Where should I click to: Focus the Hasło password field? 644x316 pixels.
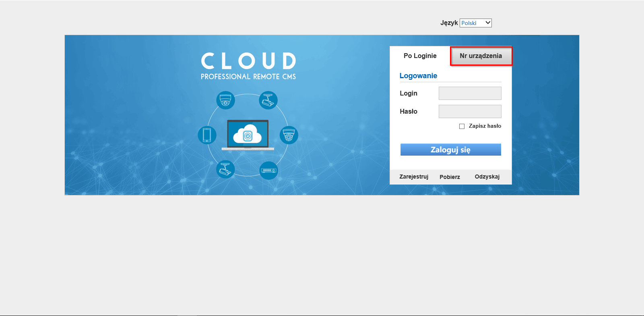(x=470, y=111)
